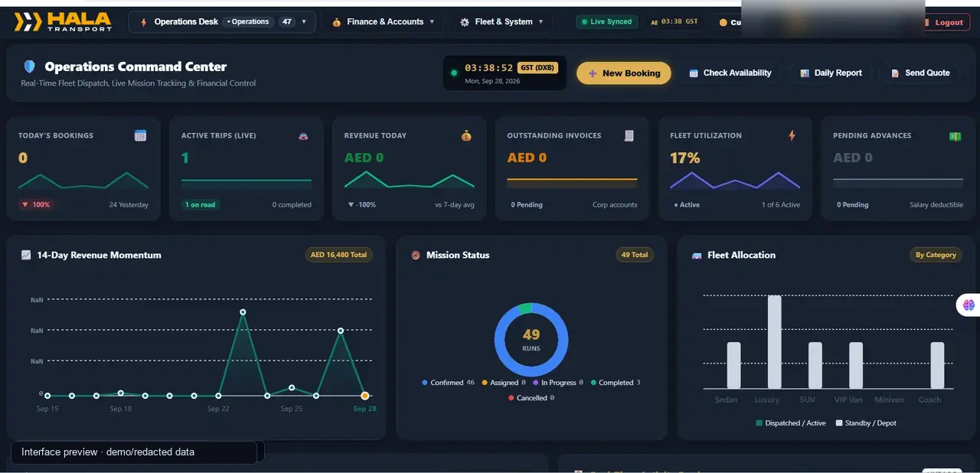Create a New Booking
The width and height of the screenshot is (980, 473).
pyautogui.click(x=624, y=73)
